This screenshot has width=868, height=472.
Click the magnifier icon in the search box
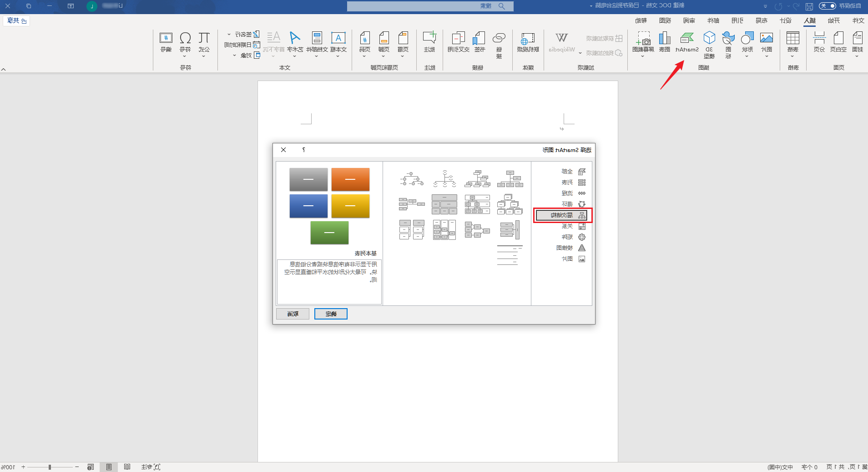502,6
